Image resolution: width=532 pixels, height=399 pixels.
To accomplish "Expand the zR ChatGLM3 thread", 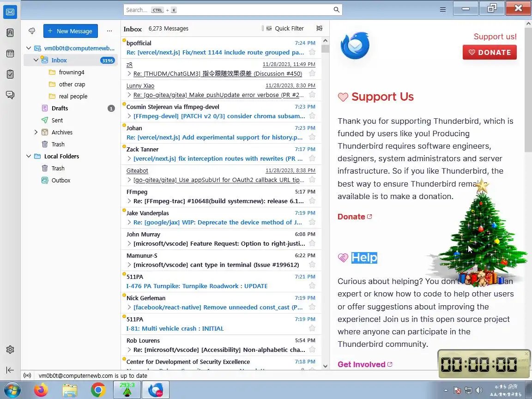I will click(x=129, y=73).
